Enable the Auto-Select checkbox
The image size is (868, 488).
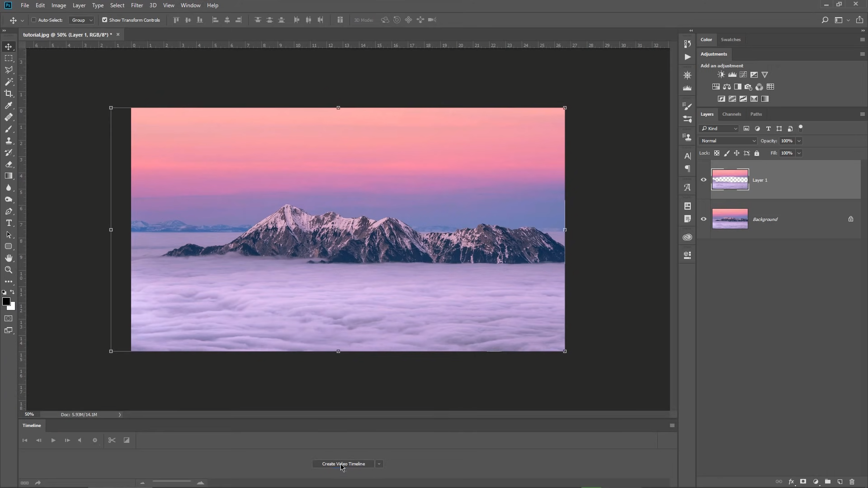[x=34, y=20]
